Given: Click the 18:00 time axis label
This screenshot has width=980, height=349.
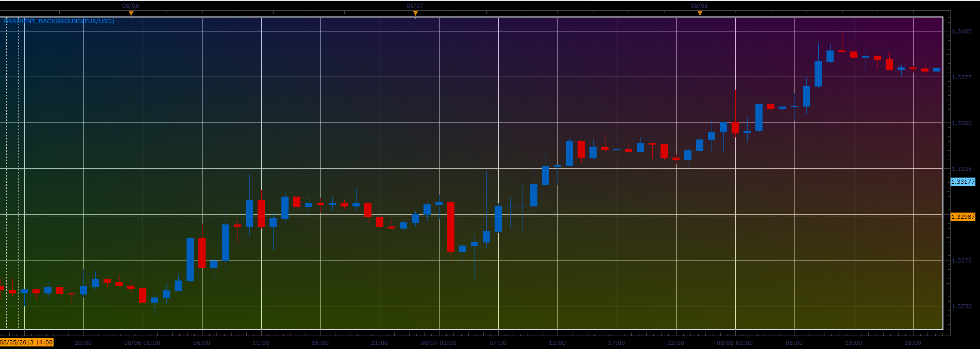Looking at the screenshot, I should click(913, 343).
